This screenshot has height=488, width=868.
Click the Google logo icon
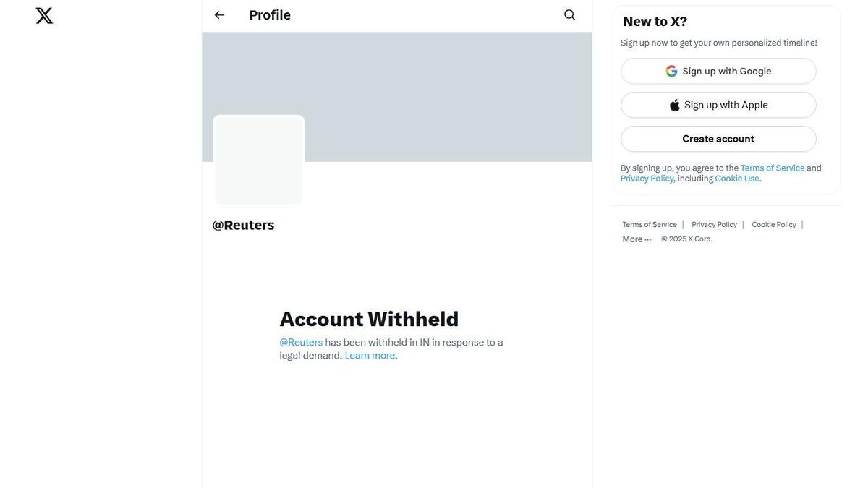pyautogui.click(x=671, y=71)
